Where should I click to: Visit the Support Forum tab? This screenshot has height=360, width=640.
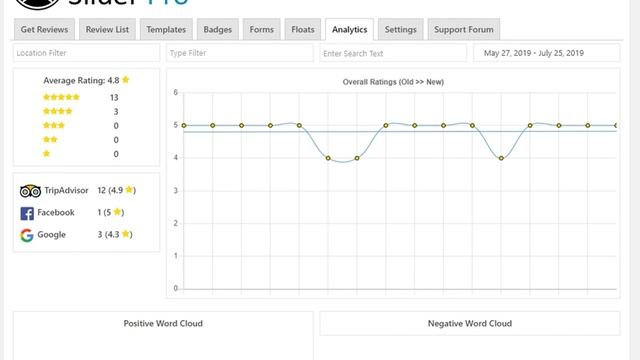coord(464,29)
